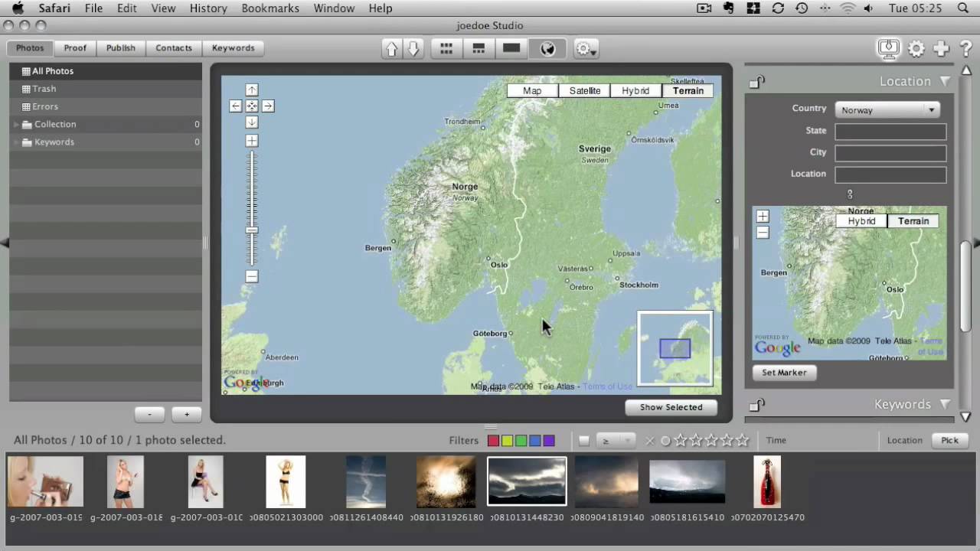This screenshot has height=551, width=980.
Task: Switch to split filmstrip view
Action: pyautogui.click(x=479, y=49)
